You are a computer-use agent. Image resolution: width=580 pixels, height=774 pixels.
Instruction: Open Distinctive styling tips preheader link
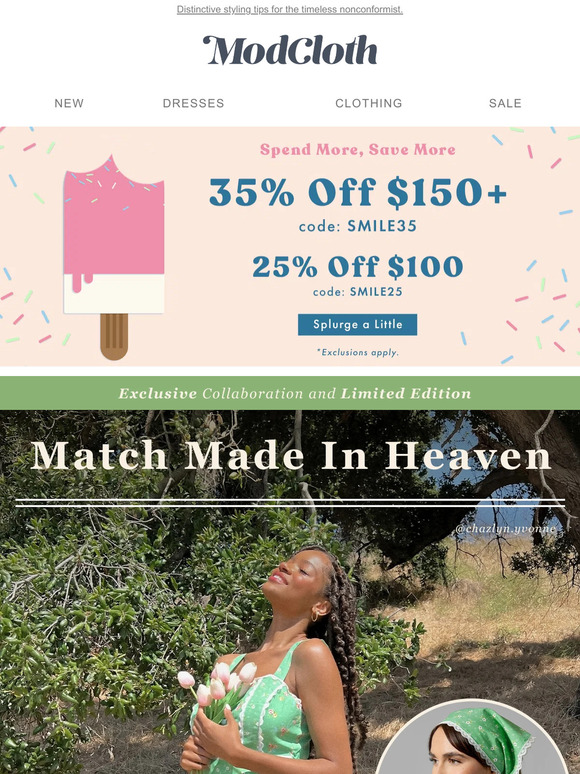tap(290, 9)
